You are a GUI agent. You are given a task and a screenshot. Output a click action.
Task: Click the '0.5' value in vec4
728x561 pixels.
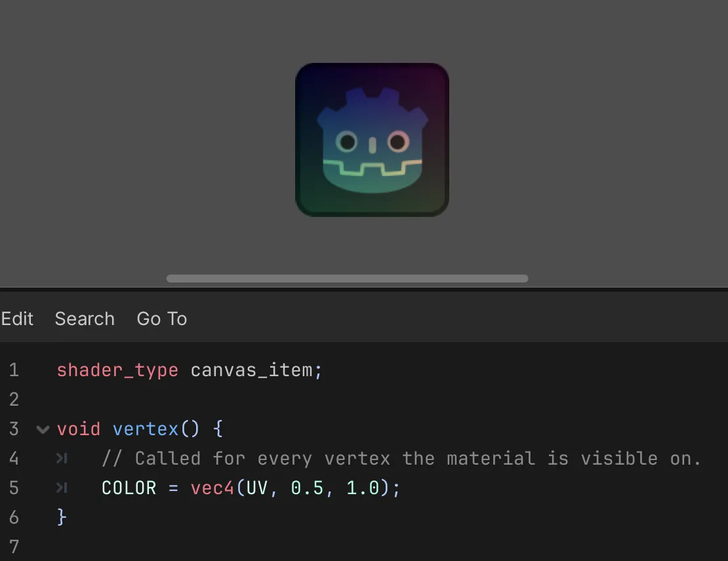pyautogui.click(x=307, y=488)
